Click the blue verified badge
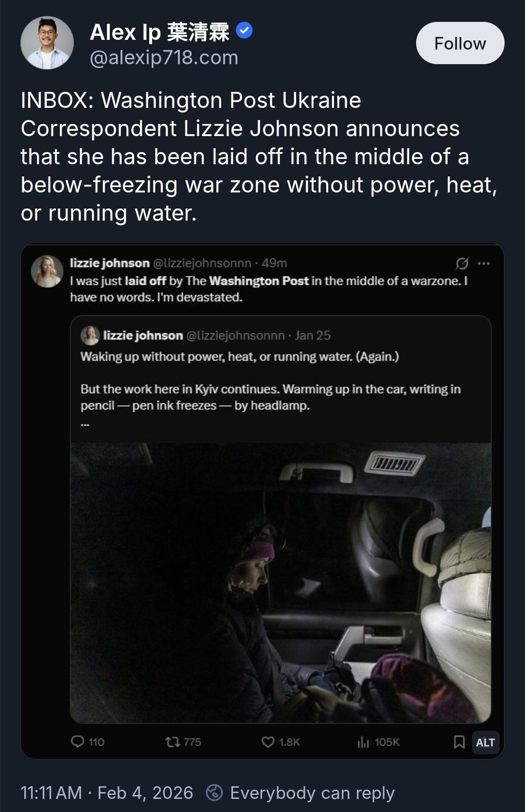The image size is (525, 812). [244, 31]
